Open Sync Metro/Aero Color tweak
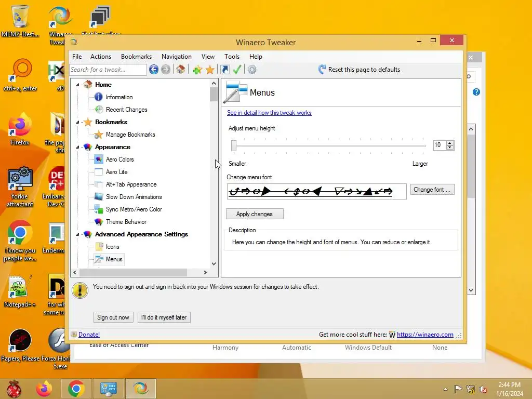The width and height of the screenshot is (532, 399). (x=134, y=209)
